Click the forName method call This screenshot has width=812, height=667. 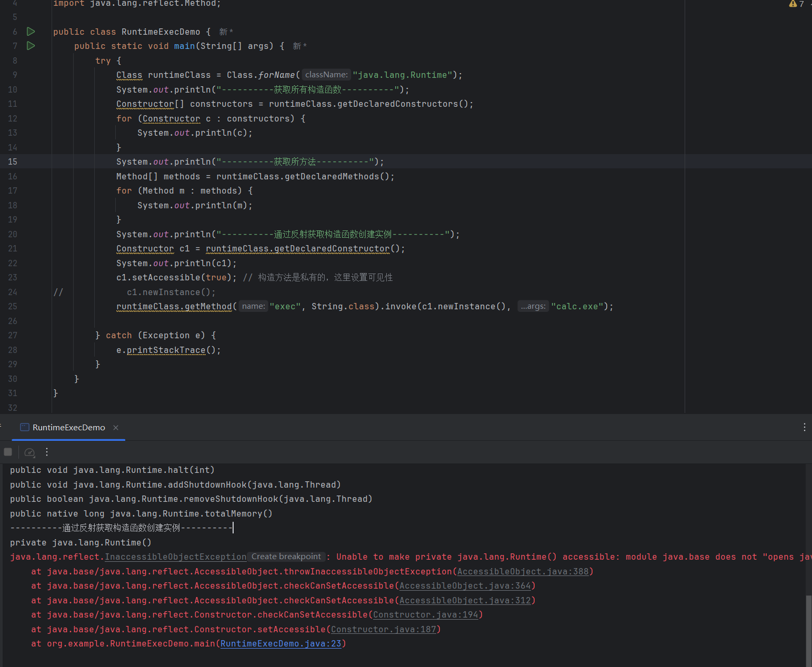click(276, 75)
